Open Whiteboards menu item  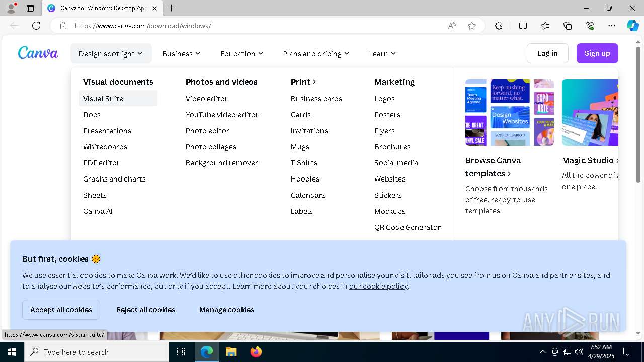pos(105,147)
